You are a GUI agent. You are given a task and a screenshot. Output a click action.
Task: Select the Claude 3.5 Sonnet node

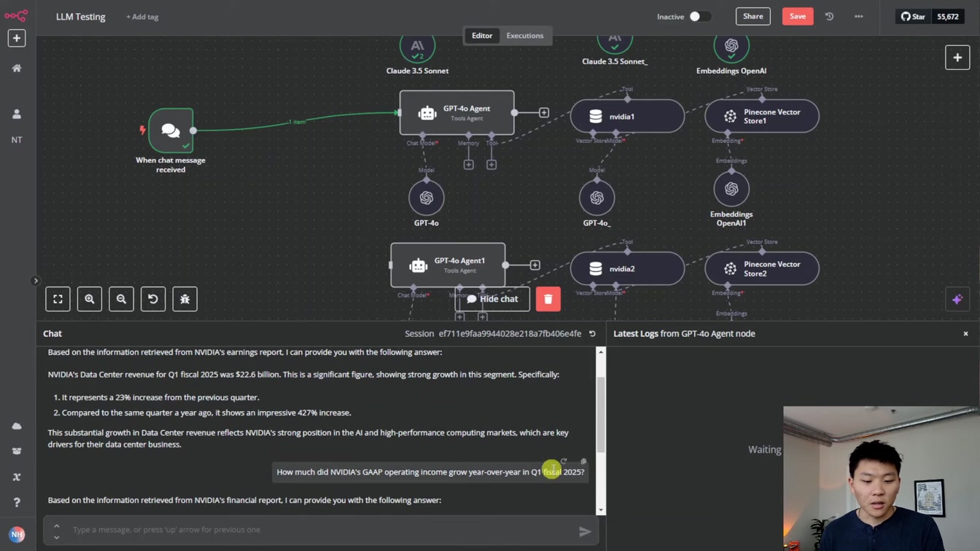417,47
